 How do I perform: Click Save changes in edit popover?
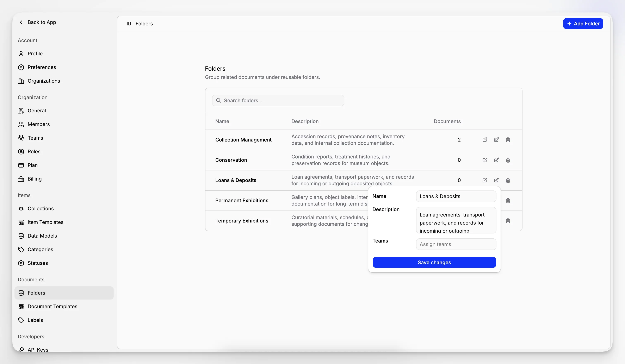point(434,262)
